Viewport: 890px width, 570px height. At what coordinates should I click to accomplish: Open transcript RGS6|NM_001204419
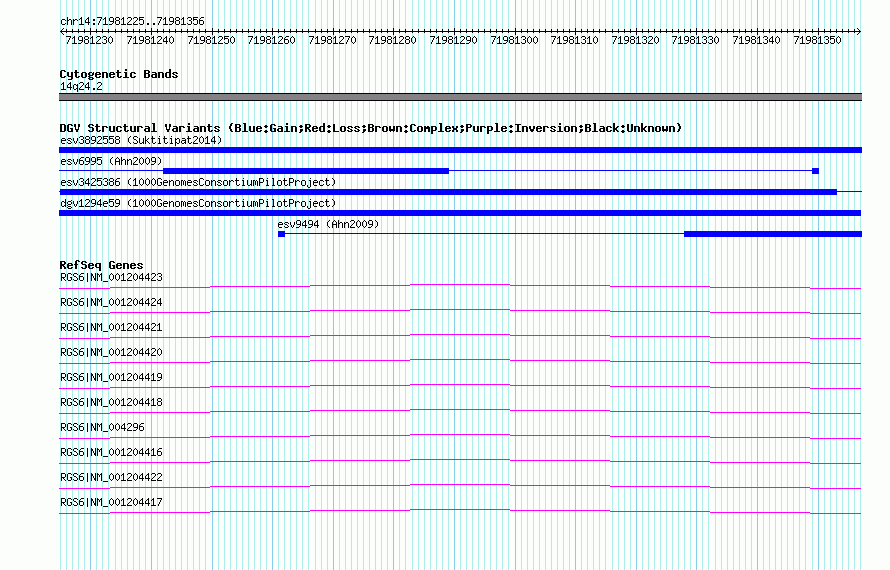tap(111, 378)
